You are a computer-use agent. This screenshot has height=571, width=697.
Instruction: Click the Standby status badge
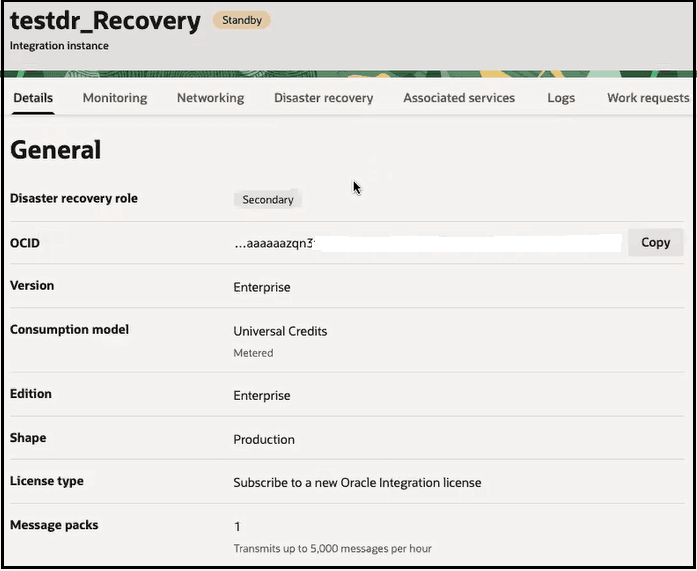coord(242,20)
